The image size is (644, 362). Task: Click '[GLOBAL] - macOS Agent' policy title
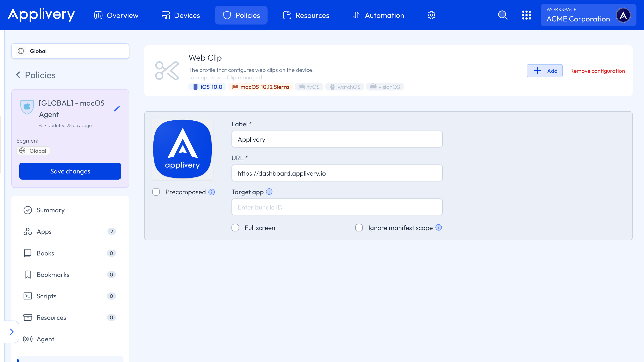pos(72,108)
